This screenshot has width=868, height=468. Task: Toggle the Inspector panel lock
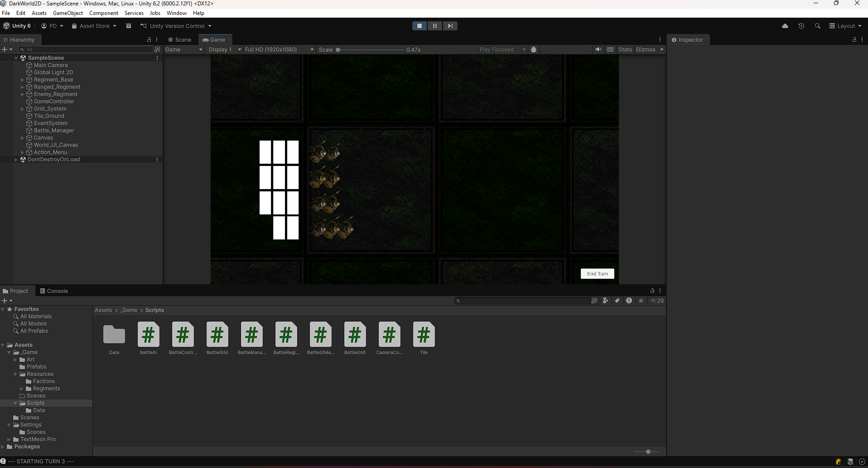tap(854, 39)
